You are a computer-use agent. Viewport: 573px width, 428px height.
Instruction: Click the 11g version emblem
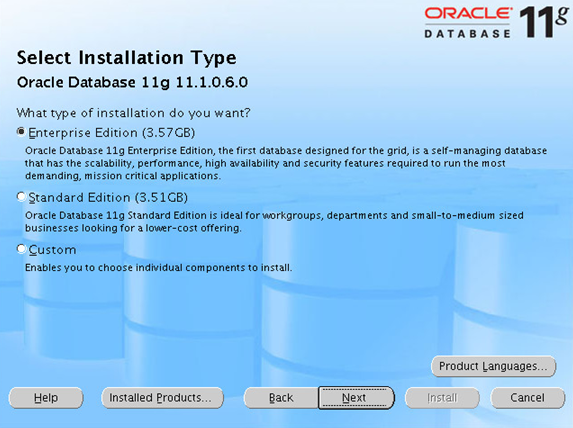pyautogui.click(x=544, y=21)
